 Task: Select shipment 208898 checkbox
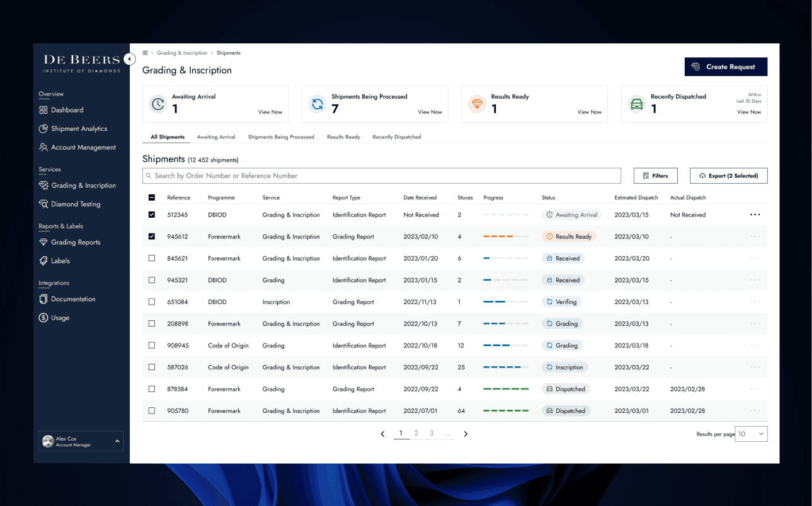coord(152,323)
